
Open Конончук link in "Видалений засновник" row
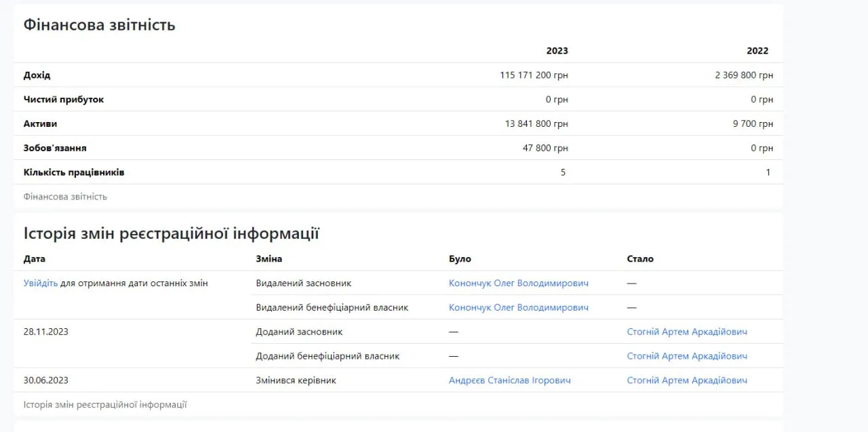click(519, 283)
